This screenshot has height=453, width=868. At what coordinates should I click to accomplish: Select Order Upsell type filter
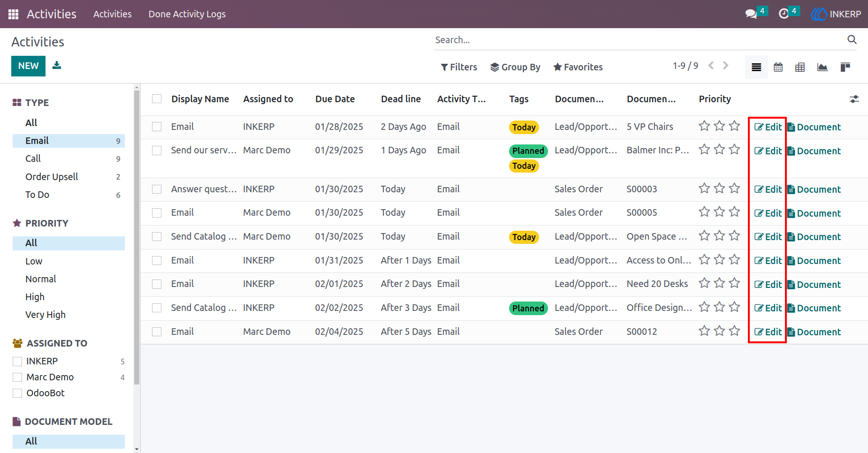tap(69, 177)
